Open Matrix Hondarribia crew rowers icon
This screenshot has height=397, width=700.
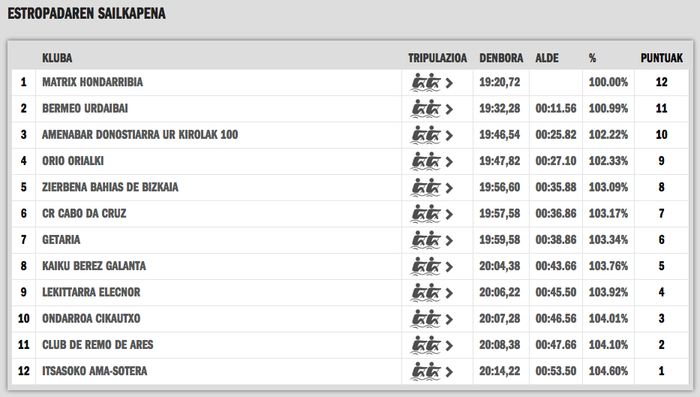(426, 83)
